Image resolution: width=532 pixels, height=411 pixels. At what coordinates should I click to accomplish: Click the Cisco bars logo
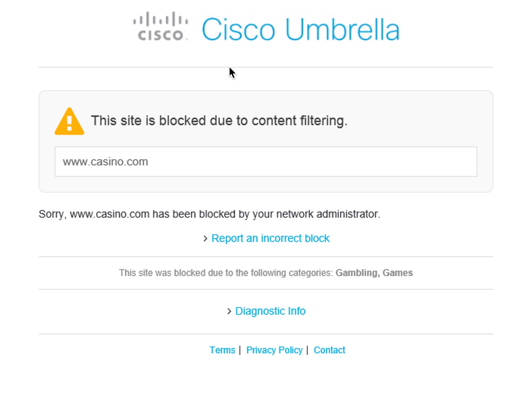161,26
